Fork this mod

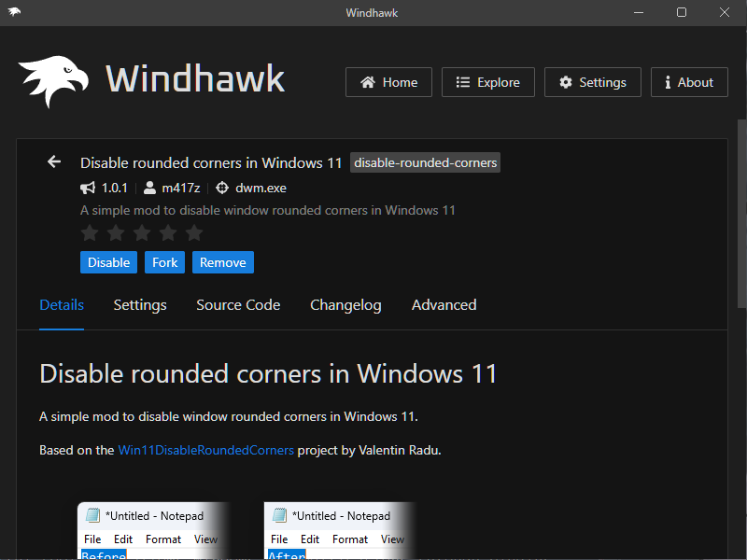pyautogui.click(x=164, y=262)
